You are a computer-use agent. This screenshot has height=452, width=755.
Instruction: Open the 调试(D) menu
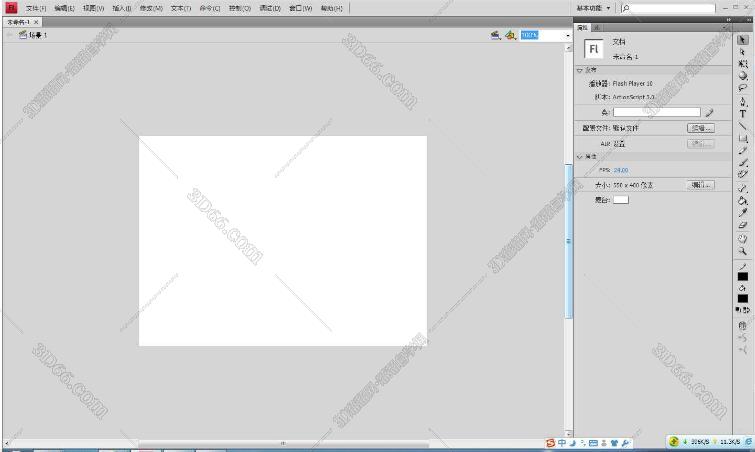(270, 8)
